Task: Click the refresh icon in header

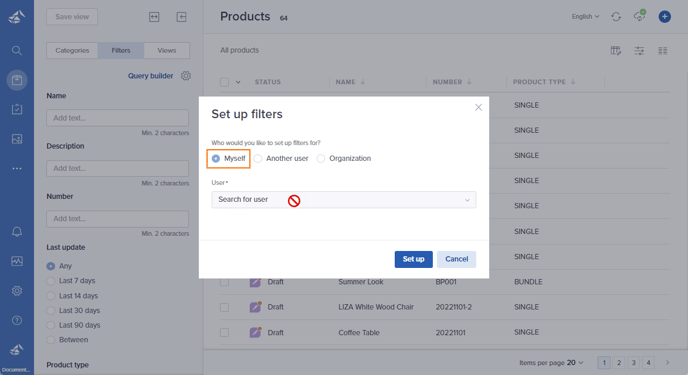Action: (616, 17)
